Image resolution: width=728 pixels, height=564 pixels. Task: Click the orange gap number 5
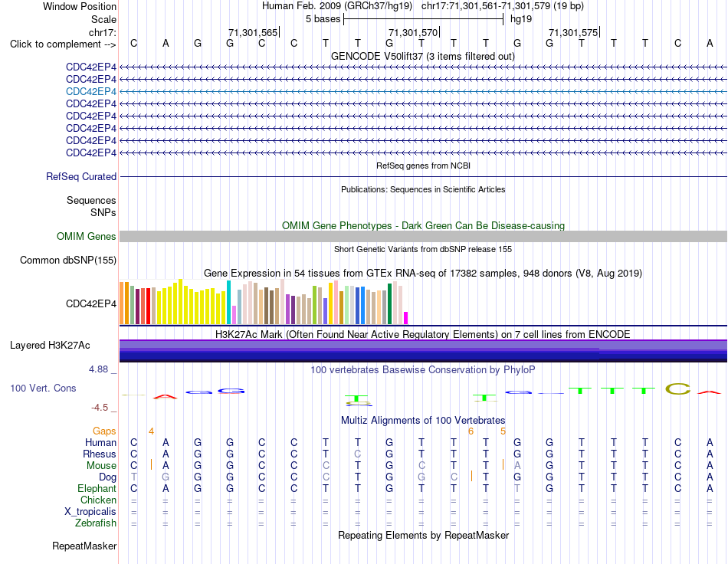pyautogui.click(x=503, y=431)
